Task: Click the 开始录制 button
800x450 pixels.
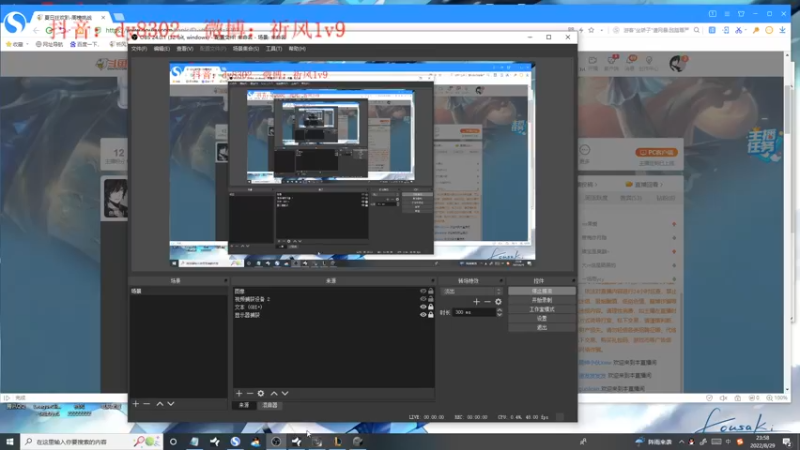Action: point(542,300)
